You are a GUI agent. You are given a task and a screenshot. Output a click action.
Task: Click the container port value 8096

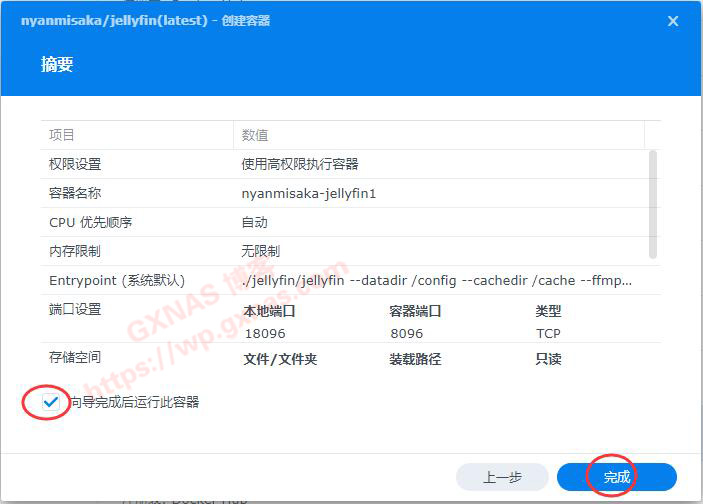pyautogui.click(x=406, y=333)
